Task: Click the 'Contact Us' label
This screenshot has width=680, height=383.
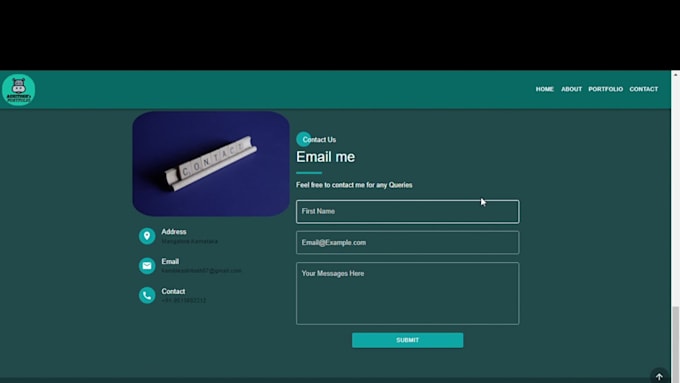Action: 319,140
